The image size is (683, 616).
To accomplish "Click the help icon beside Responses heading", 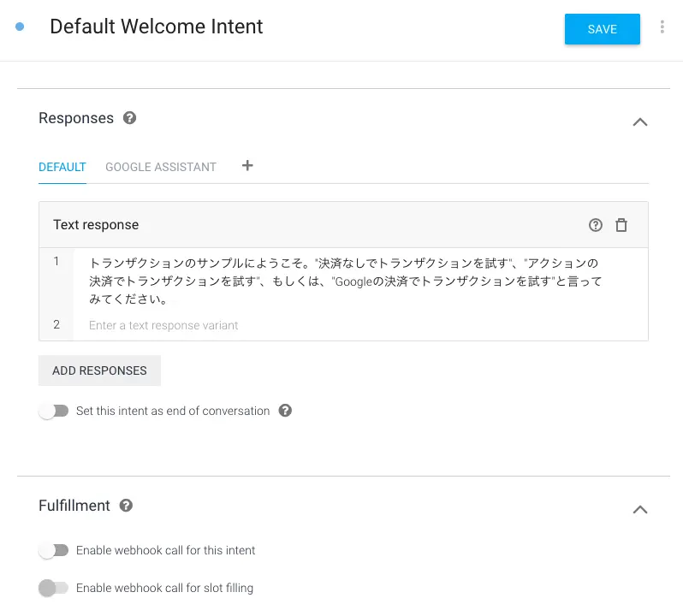I will [129, 118].
